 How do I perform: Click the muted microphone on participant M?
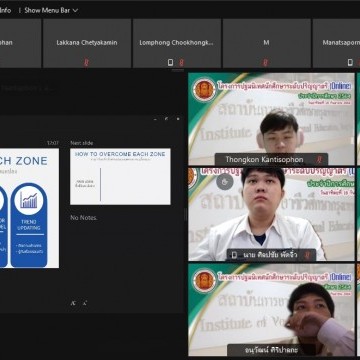tap(266, 62)
